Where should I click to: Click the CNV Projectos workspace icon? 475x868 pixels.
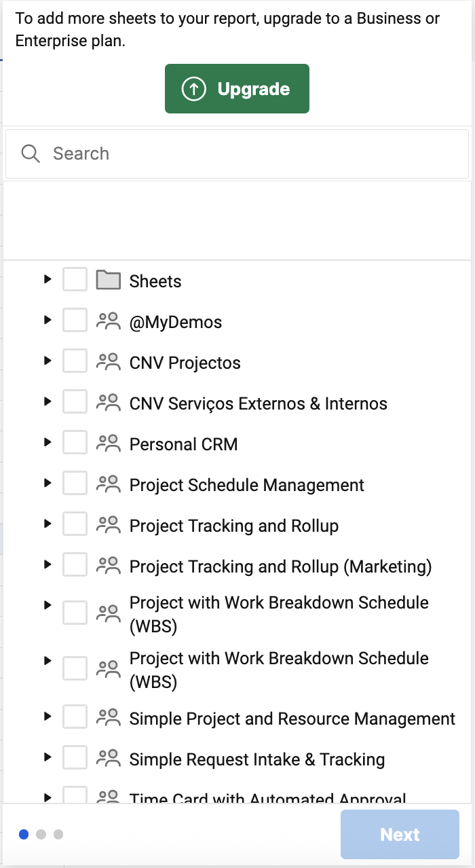pyautogui.click(x=108, y=361)
